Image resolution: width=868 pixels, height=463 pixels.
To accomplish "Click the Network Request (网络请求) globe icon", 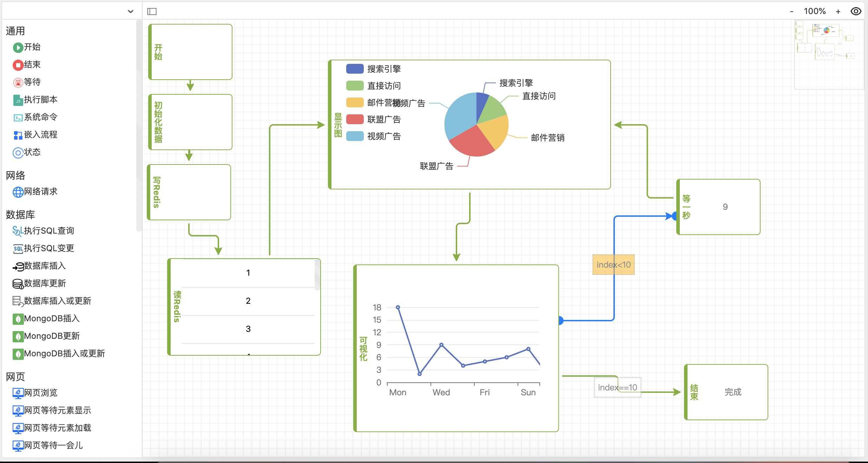I will click(x=18, y=192).
